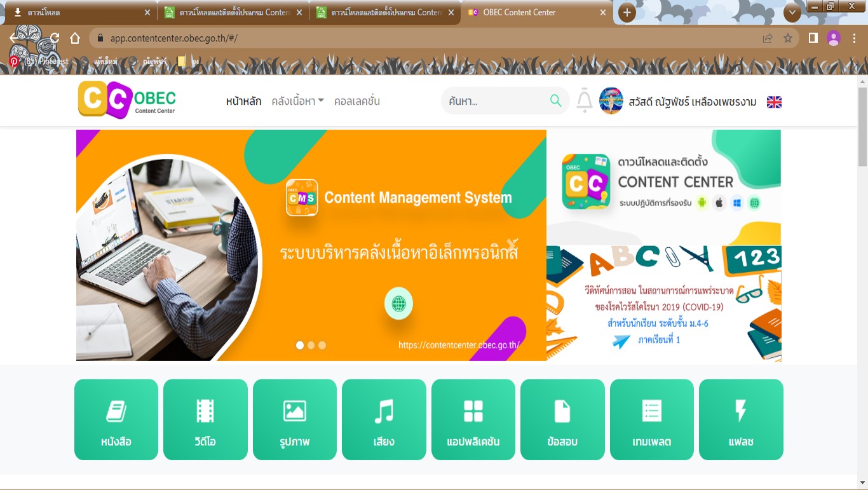This screenshot has width=868, height=490.
Task: Open the แฟลช (flash) category tile
Action: (741, 419)
